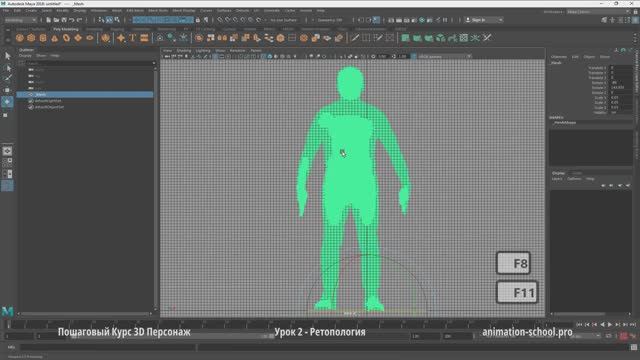Image resolution: width=640 pixels, height=360 pixels.
Task: Activate the Select tool in the toolbox
Action: point(7,56)
